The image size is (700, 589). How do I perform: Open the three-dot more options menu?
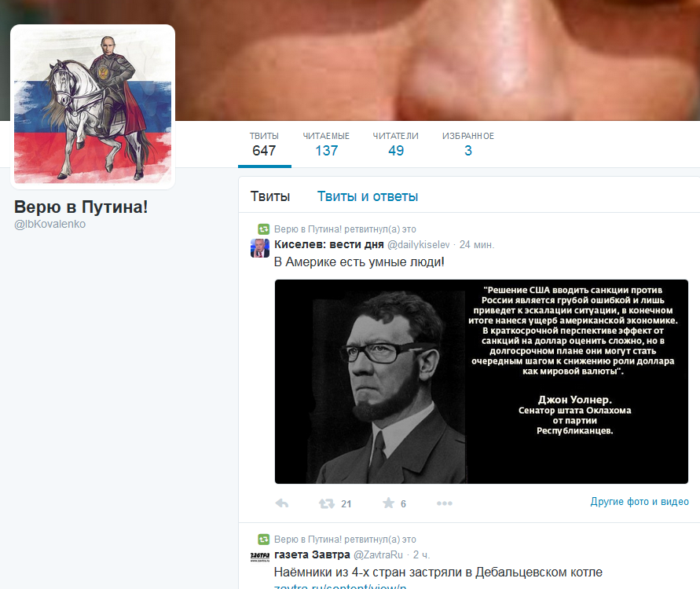[x=444, y=503]
